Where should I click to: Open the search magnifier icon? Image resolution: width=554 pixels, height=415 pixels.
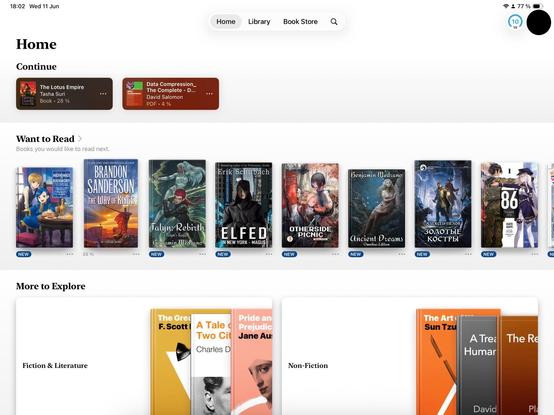click(x=334, y=22)
